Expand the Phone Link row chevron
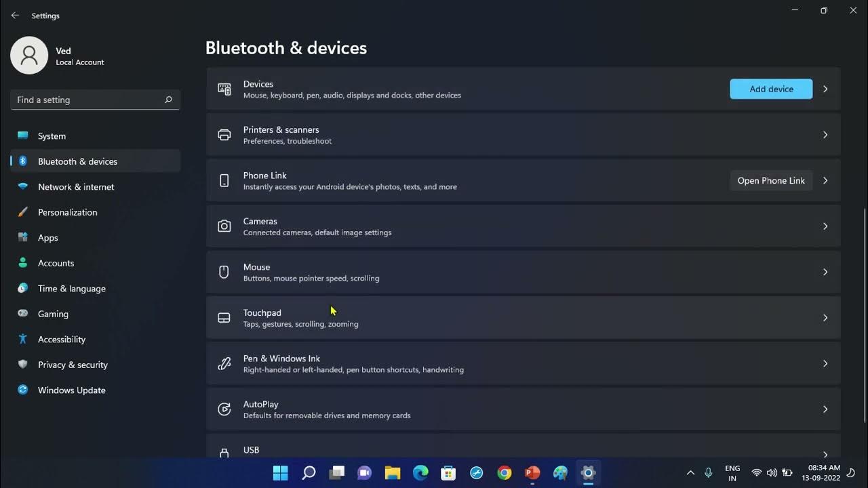This screenshot has width=868, height=488. pyautogui.click(x=825, y=180)
